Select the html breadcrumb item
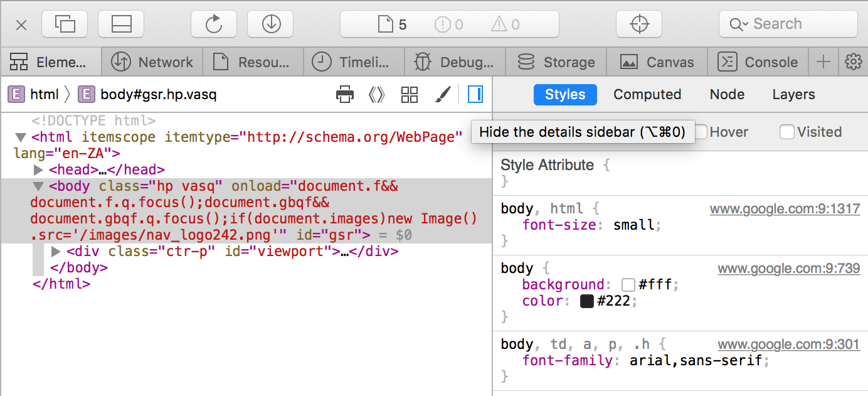The image size is (868, 396). 33,95
